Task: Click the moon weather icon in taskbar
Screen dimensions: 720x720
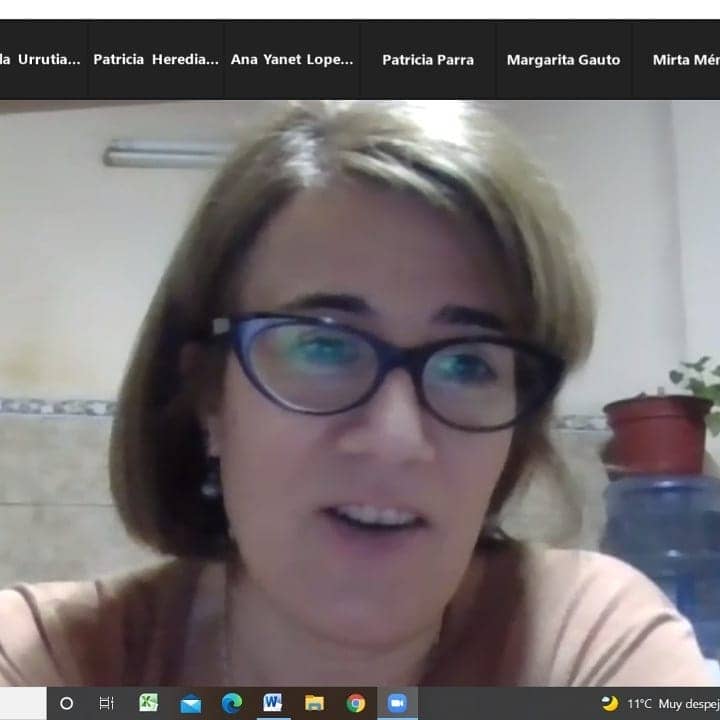Action: (609, 703)
